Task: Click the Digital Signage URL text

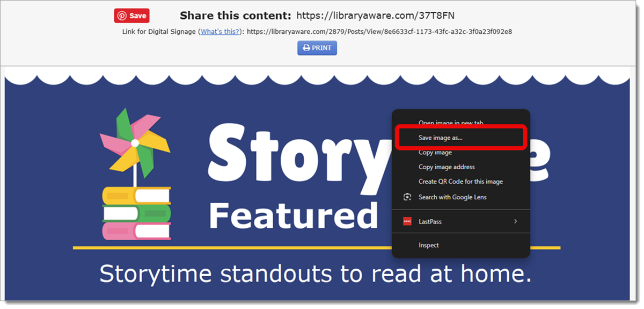Action: [379, 32]
